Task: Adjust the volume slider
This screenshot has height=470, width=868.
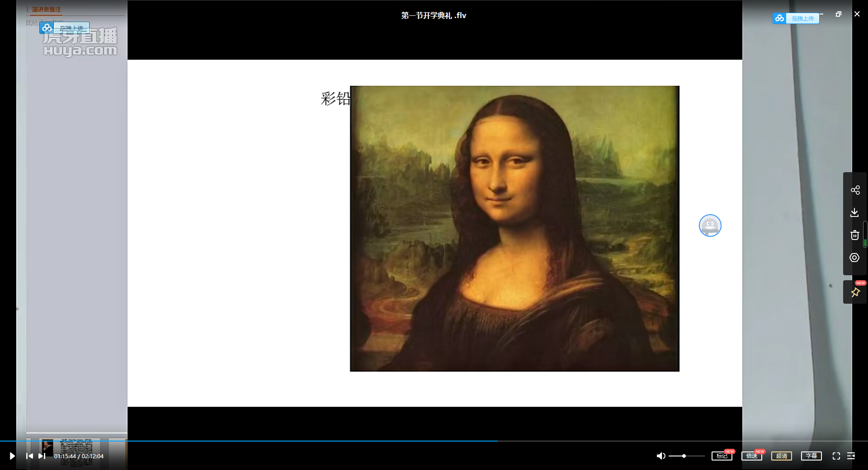Action: (686, 456)
